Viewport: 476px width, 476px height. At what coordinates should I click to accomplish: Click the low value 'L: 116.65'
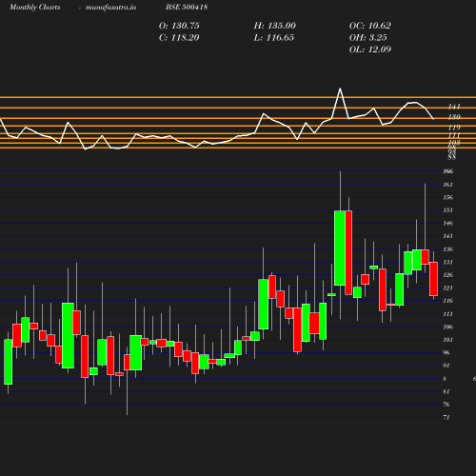(x=274, y=38)
